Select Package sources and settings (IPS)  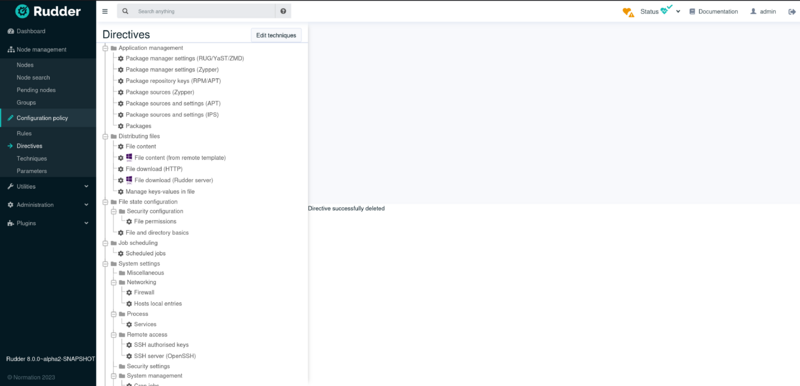tap(172, 115)
